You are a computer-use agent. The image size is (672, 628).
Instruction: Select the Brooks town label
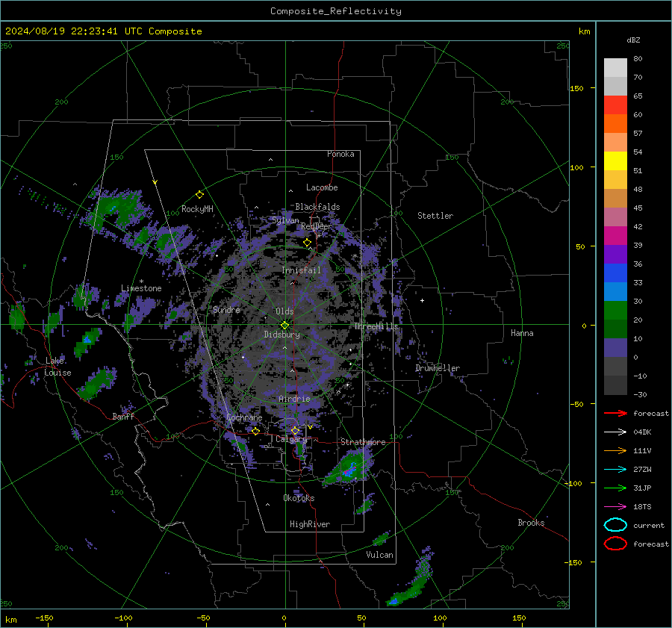[x=531, y=523]
